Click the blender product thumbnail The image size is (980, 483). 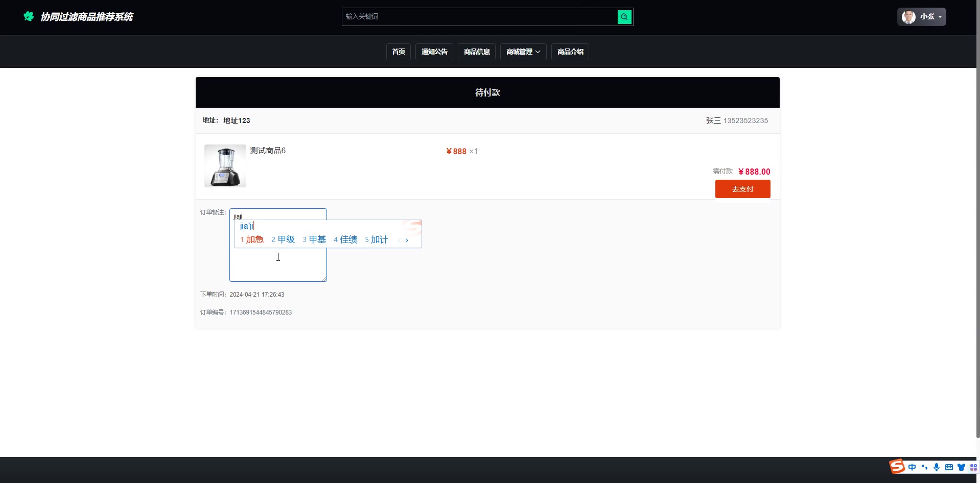point(225,166)
